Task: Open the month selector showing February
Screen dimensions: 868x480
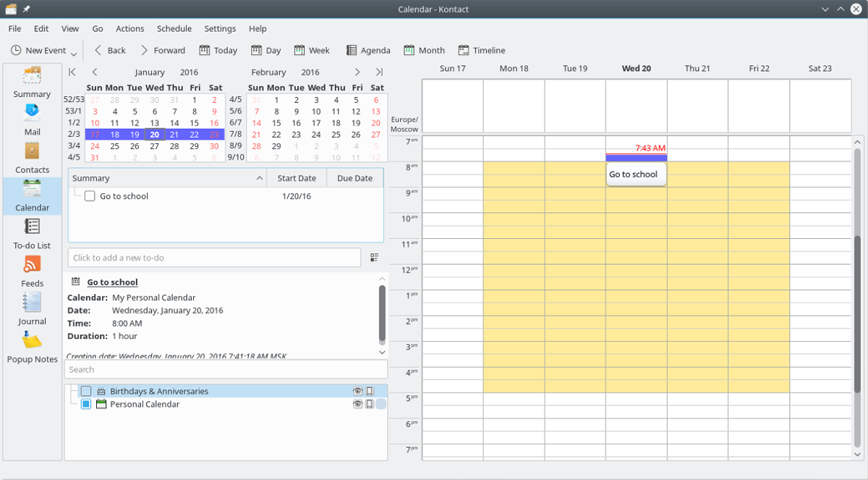Action: (268, 72)
